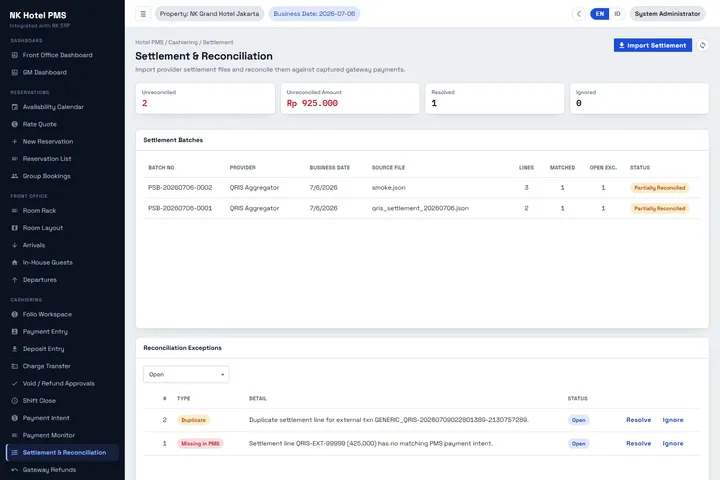Click the Room Rack icon
This screenshot has height=480, width=720.
click(x=15, y=211)
